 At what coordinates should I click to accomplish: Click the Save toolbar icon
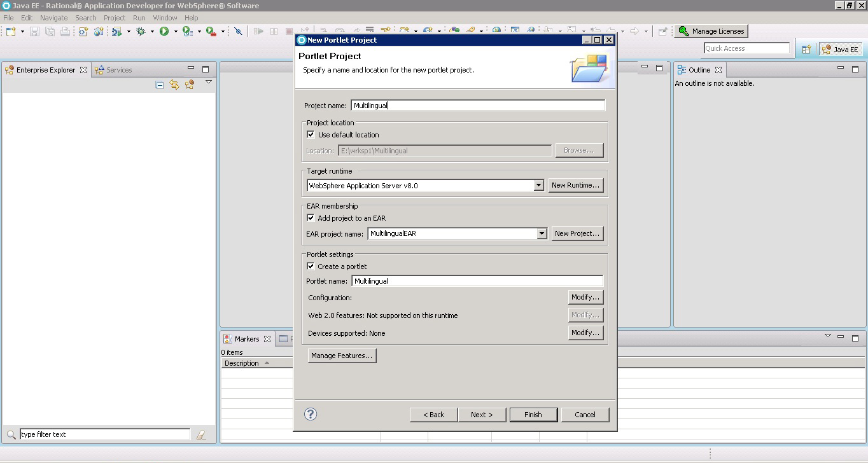click(35, 31)
